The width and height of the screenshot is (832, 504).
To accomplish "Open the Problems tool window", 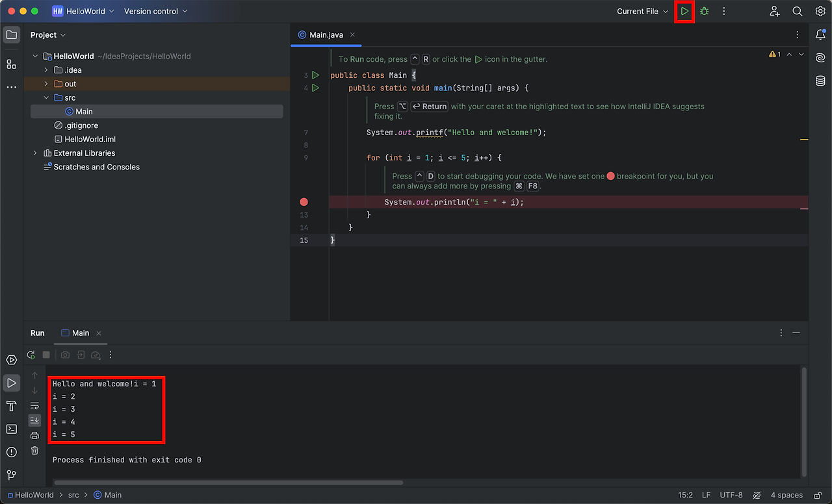I will point(12,452).
